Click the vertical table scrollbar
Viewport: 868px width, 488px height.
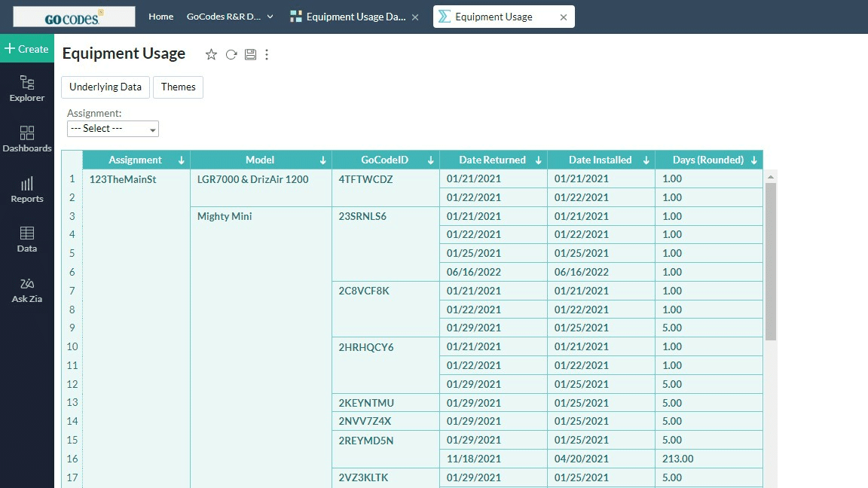771,260
